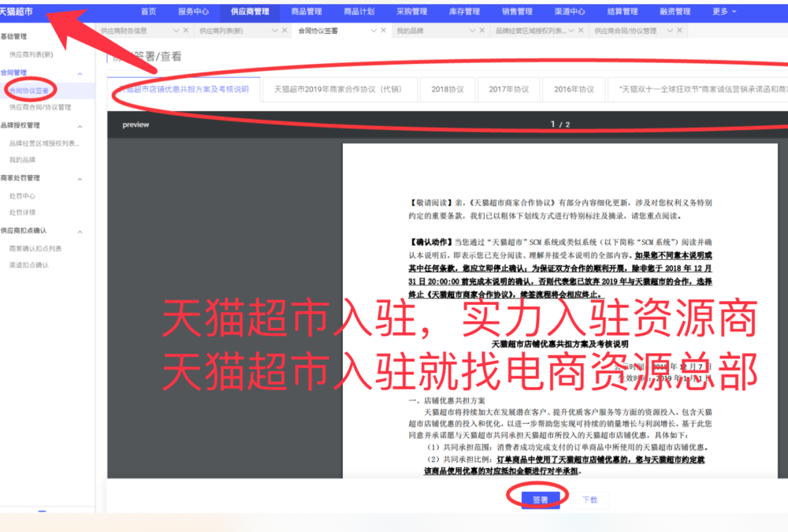
Task: Open 处罚详情 in the sidebar
Action: [23, 212]
